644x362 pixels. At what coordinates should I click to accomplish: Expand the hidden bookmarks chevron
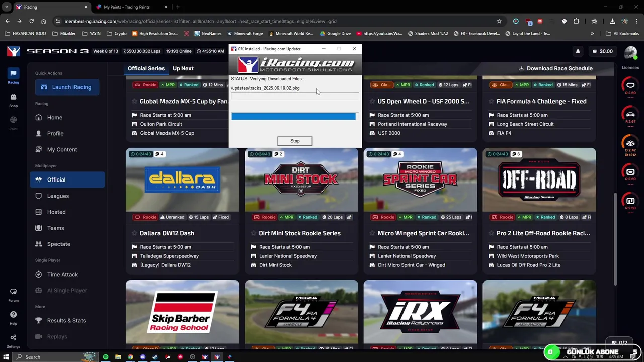click(x=592, y=34)
